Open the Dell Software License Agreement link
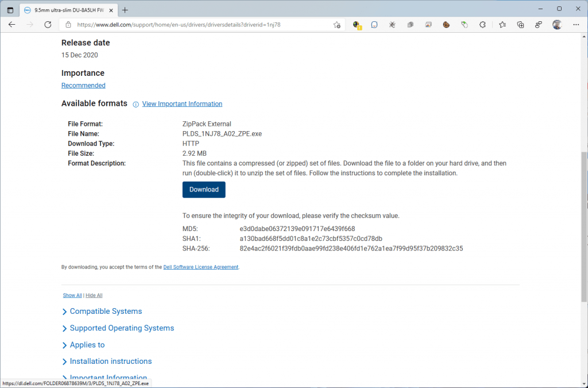The height and width of the screenshot is (388, 588). 201,267
